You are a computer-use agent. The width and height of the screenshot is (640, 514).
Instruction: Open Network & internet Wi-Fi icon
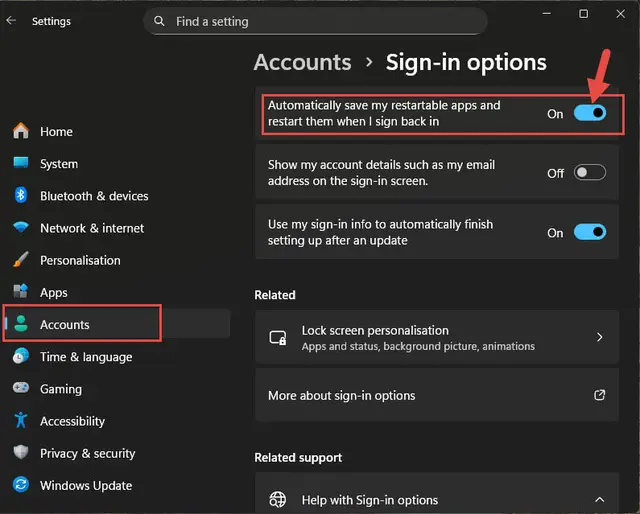tap(20, 227)
